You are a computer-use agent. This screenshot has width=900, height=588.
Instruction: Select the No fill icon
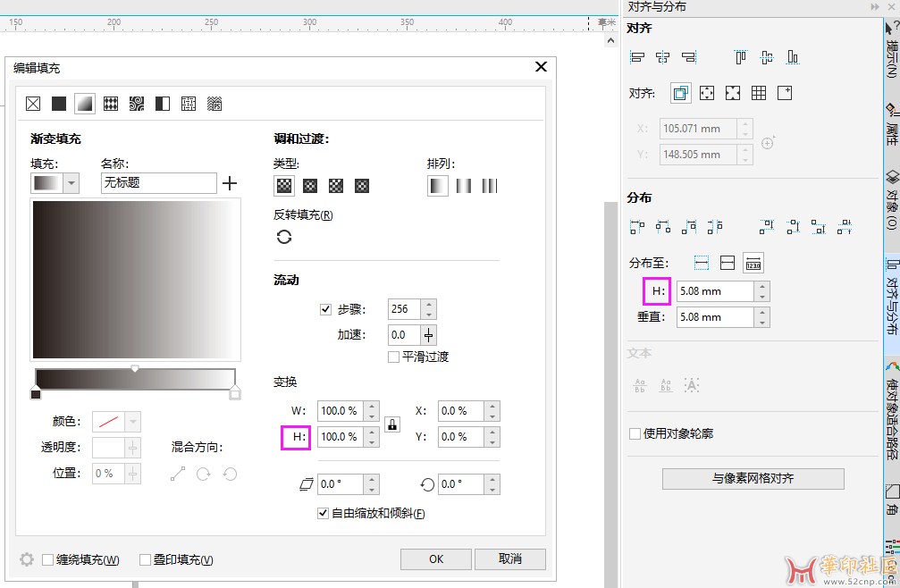coord(33,104)
